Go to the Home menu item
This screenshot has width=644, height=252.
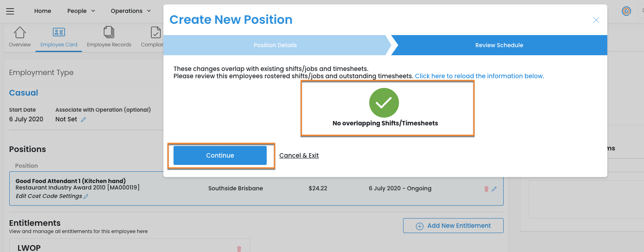43,11
